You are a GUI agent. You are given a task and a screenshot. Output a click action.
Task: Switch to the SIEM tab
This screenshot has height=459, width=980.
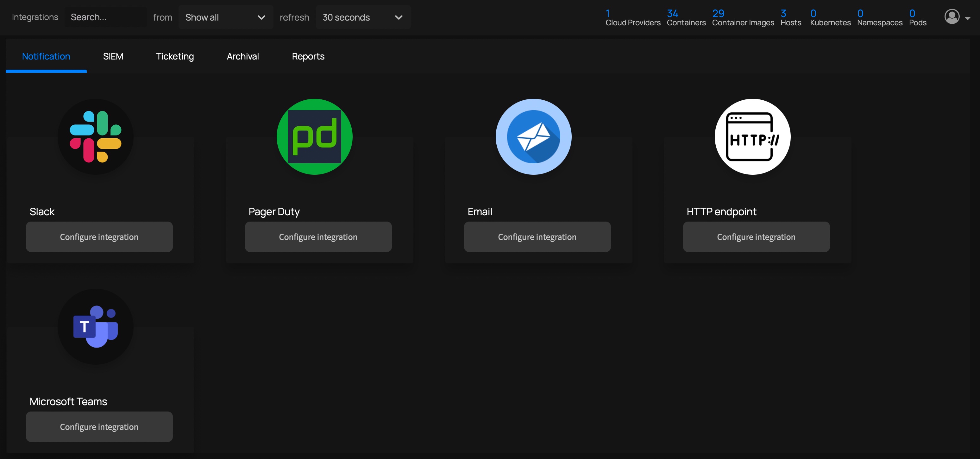[x=113, y=56]
